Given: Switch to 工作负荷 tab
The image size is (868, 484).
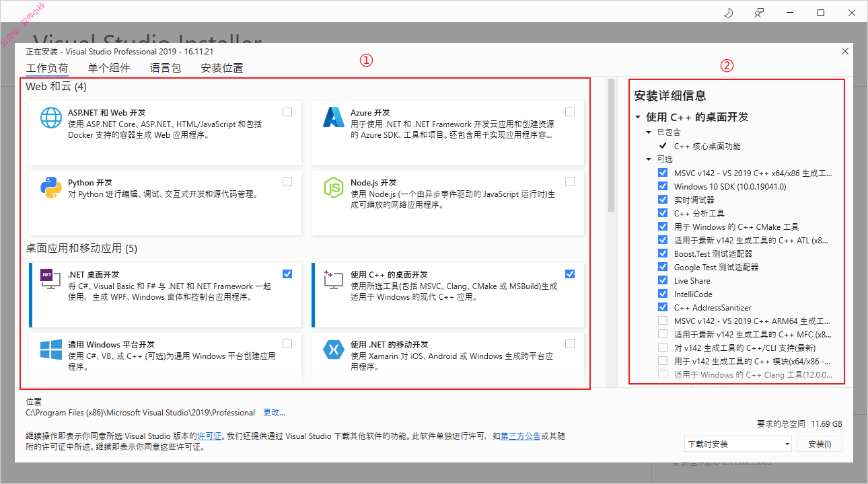Looking at the screenshot, I should tap(47, 68).
